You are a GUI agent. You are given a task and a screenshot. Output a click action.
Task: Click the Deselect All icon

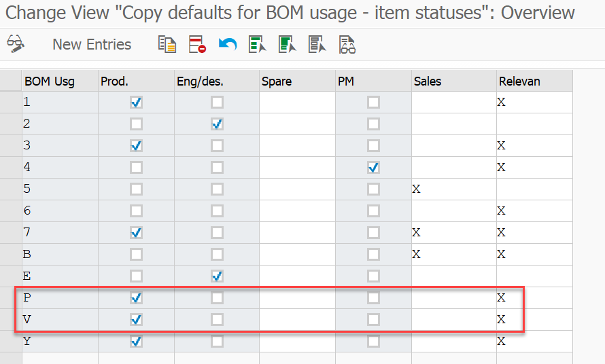click(317, 44)
